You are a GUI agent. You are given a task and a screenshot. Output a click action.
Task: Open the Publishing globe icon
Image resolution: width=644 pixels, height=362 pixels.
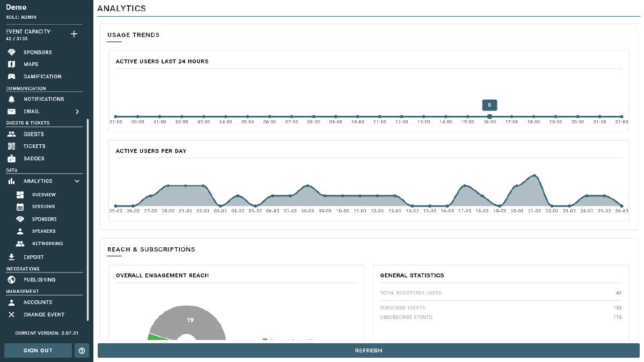click(12, 279)
